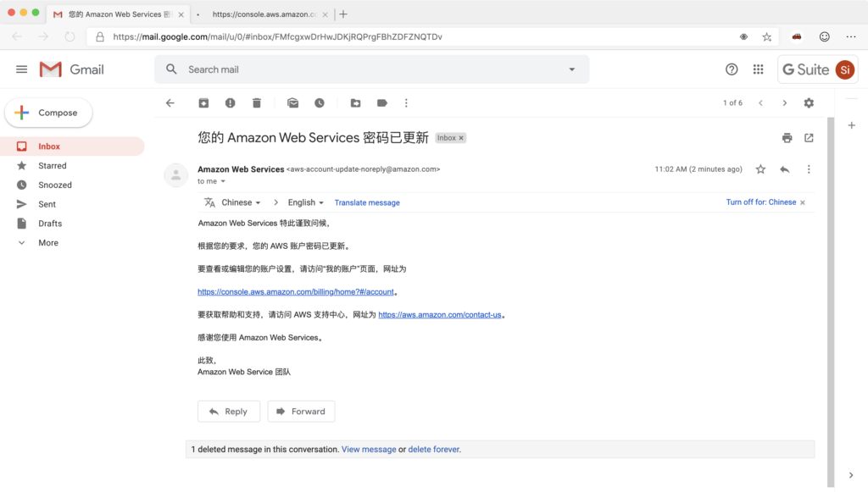Screen dimensions: 868x492
Task: Click the sender profile avatar
Action: tap(176, 175)
